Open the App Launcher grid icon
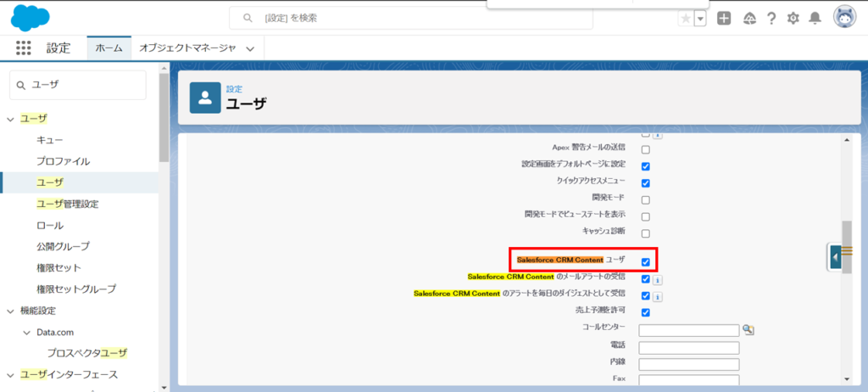868x392 pixels. point(24,48)
